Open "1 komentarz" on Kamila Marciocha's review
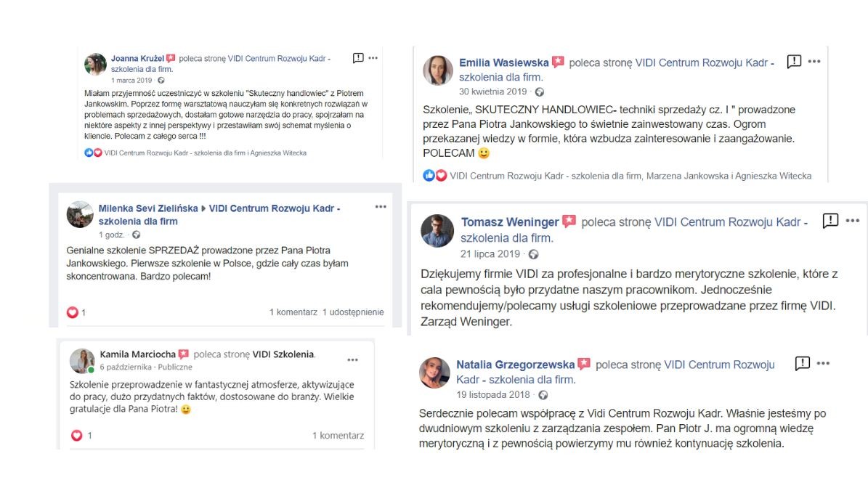The image size is (868, 488). tap(338, 436)
